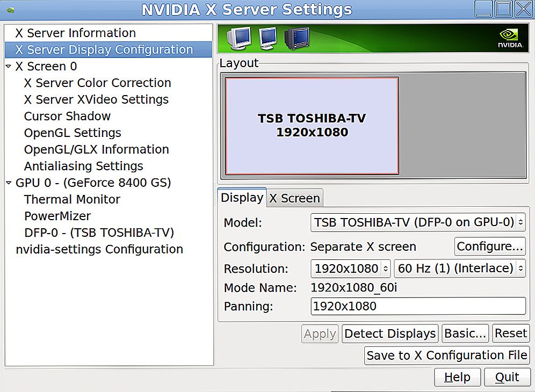Click the Mode Name value 1920x1080_60i
535x392 pixels.
point(354,288)
